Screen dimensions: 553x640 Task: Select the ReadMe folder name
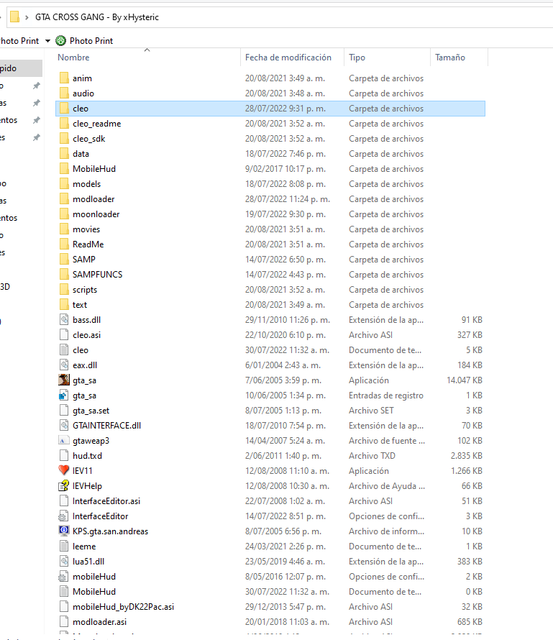(88, 244)
